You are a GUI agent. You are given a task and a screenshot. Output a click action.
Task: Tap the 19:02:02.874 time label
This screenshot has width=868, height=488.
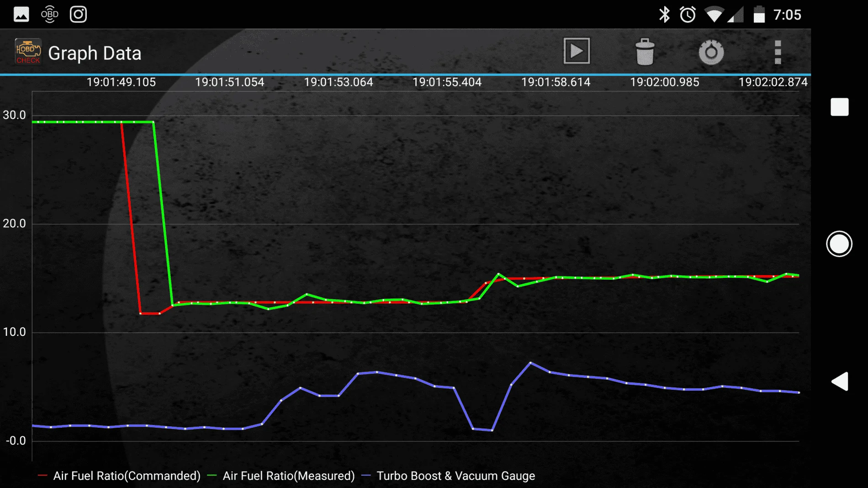pos(773,82)
